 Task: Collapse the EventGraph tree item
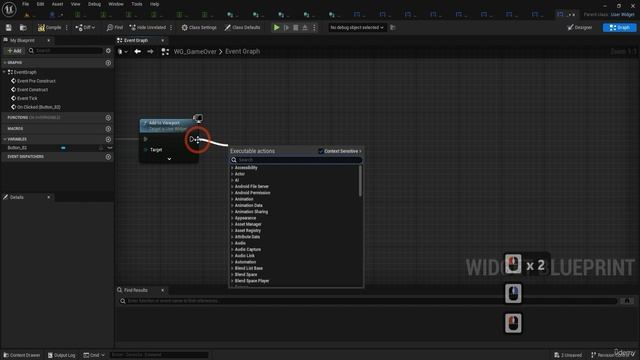tap(4, 72)
